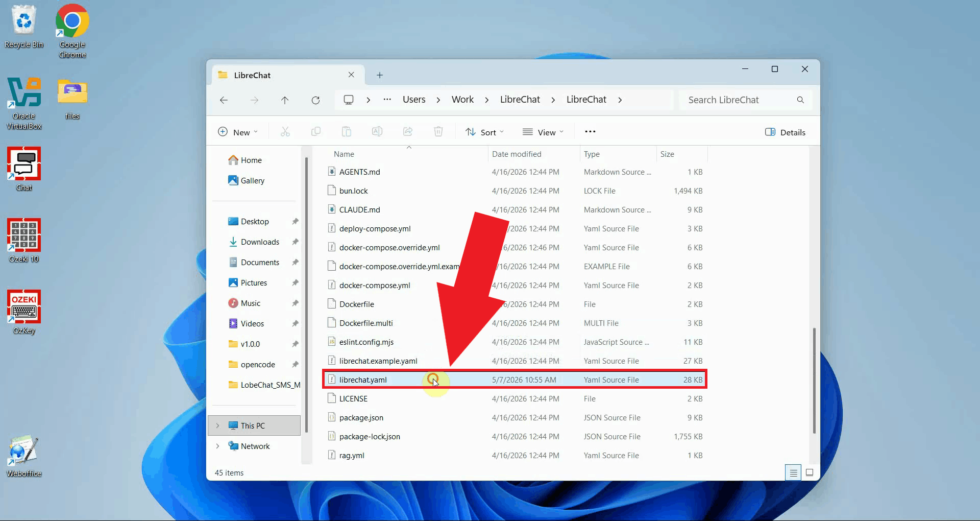
Task: Open LobeChat_SMS_M folder in sidebar
Action: click(264, 385)
